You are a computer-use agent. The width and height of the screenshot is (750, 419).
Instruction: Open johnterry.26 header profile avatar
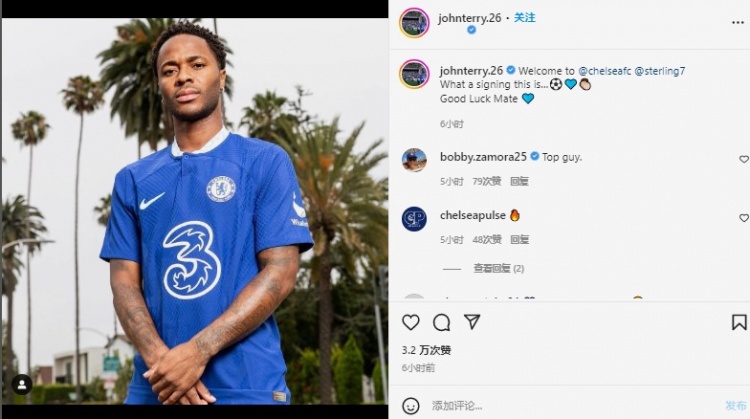414,22
